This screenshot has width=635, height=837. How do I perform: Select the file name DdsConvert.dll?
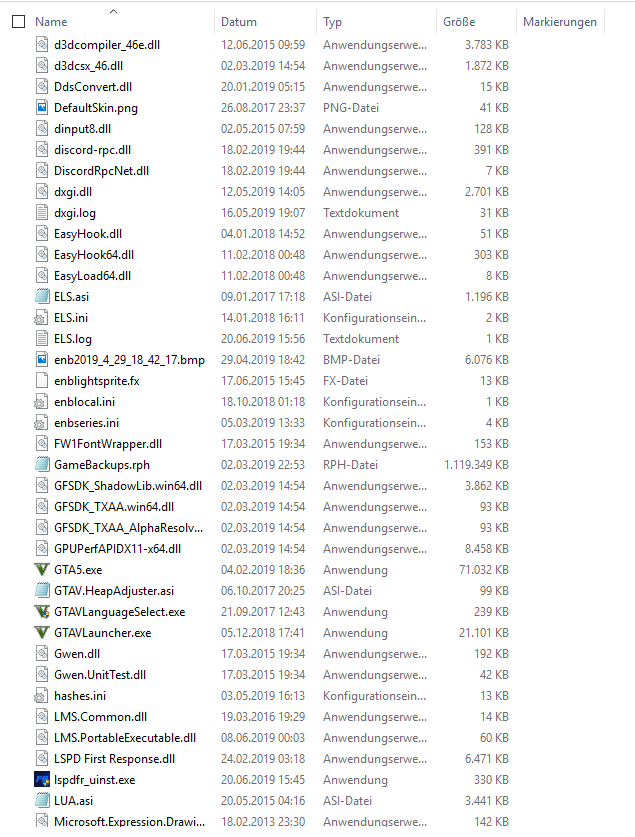tap(93, 86)
